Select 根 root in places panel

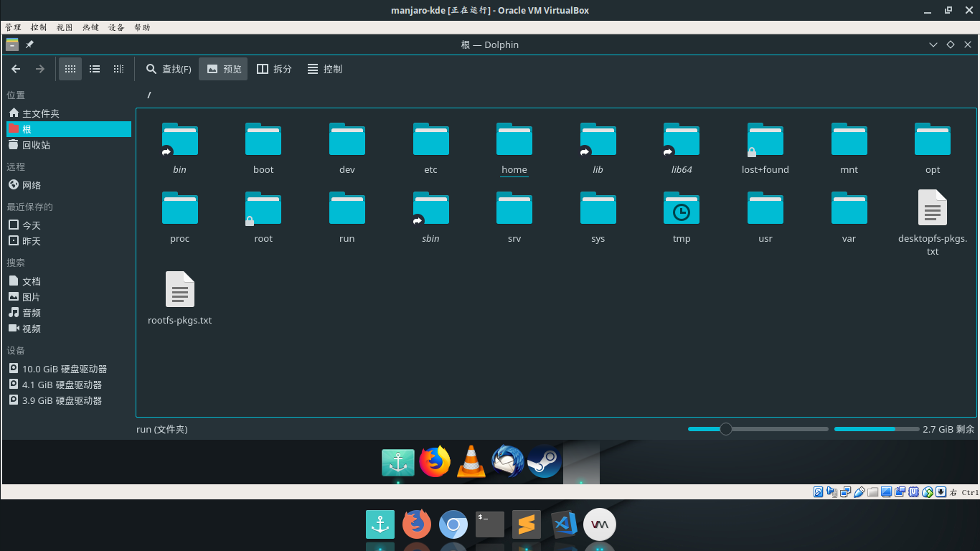(x=68, y=129)
